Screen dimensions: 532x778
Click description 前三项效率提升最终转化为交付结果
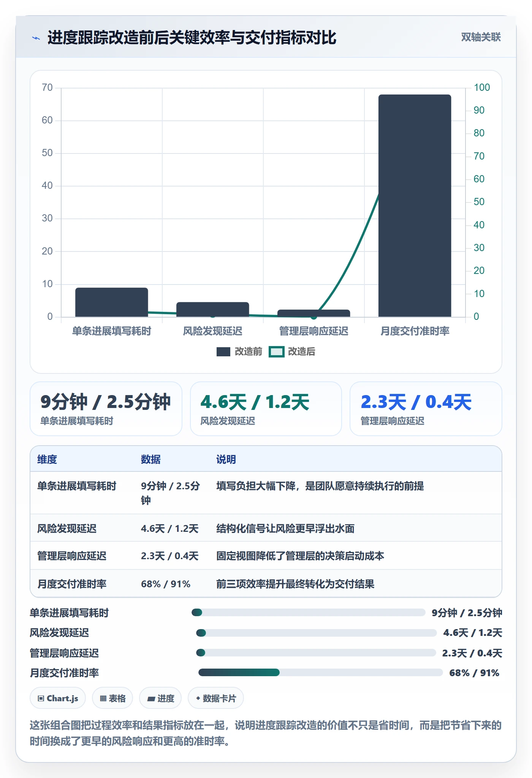[295, 584]
